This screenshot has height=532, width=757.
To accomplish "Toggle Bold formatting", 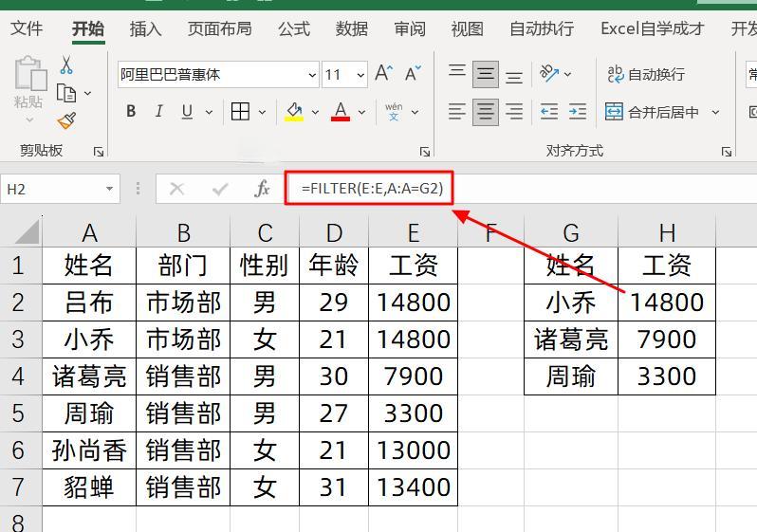I will [131, 112].
